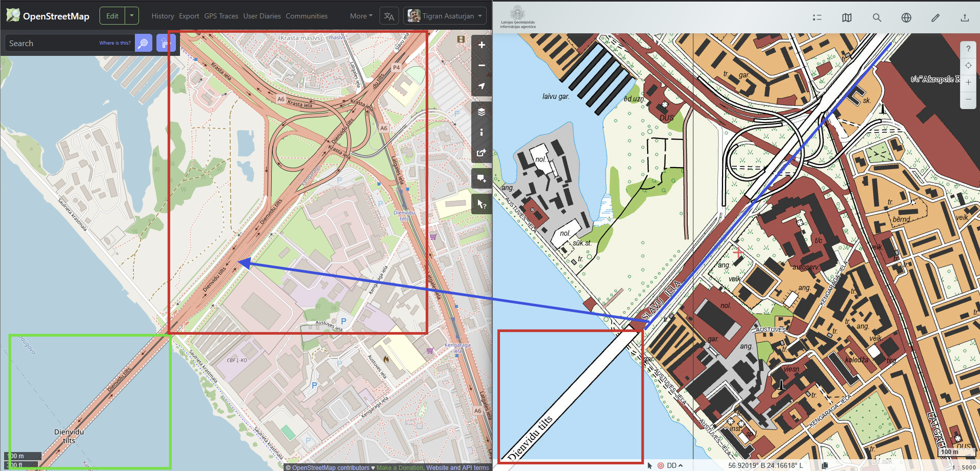
Task: Show my location on OpenStreetMap
Action: [x=481, y=86]
